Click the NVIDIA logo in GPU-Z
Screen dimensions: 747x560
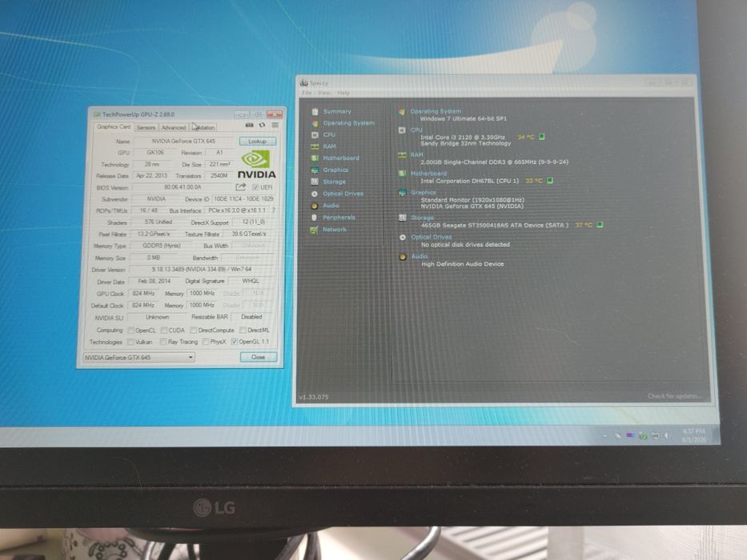[256, 164]
